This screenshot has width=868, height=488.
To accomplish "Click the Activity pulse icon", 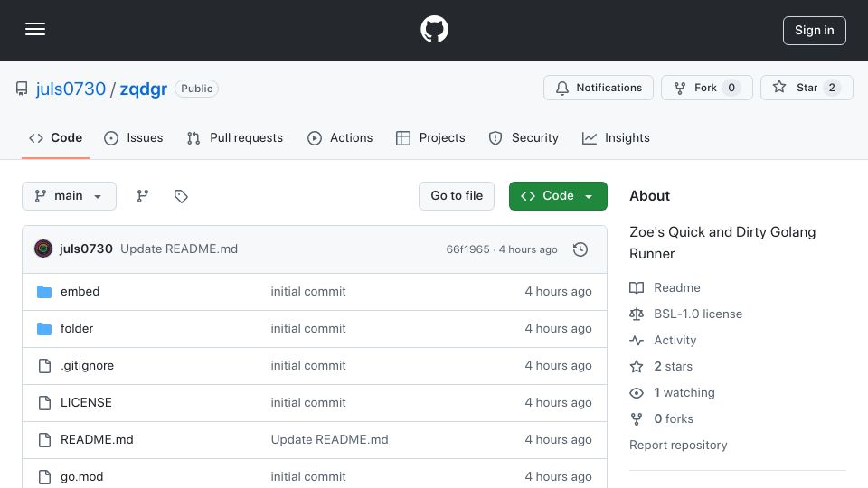I will pyautogui.click(x=637, y=341).
